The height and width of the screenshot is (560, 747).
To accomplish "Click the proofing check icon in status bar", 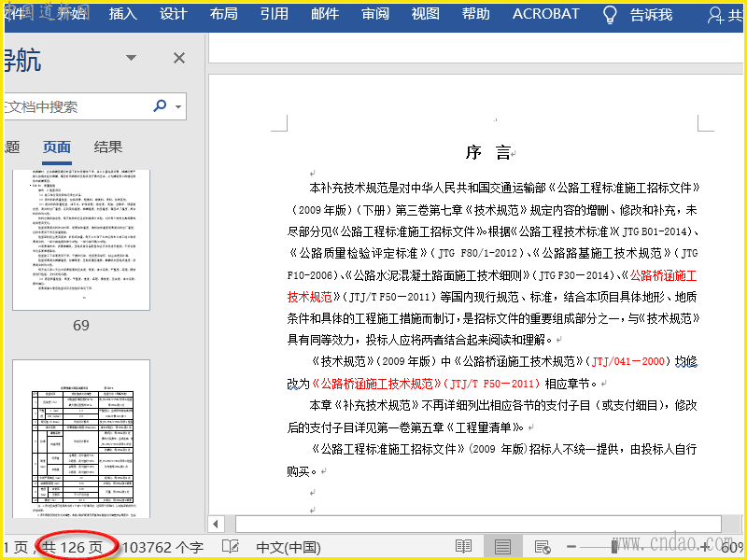I will point(230,547).
